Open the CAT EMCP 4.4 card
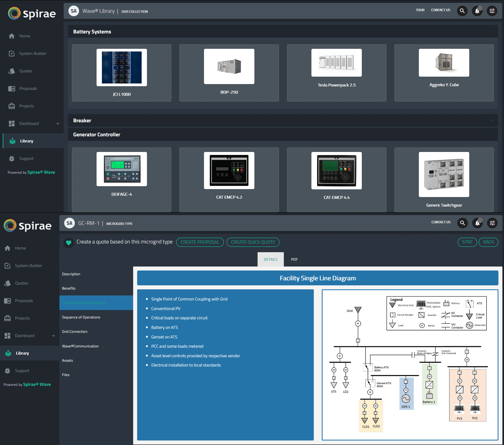This screenshot has height=445, width=504. click(337, 179)
